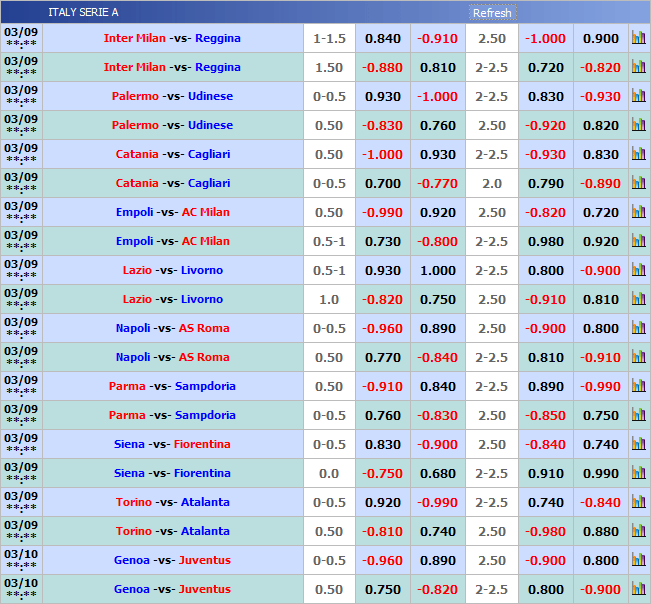Click 0.890 over odds for Parma-Sampdoria

click(x=546, y=387)
